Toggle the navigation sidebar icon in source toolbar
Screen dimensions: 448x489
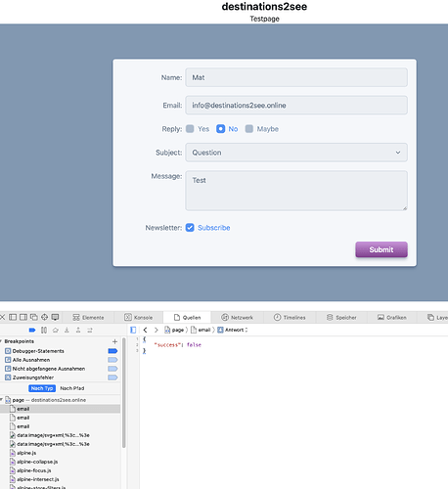tap(133, 330)
